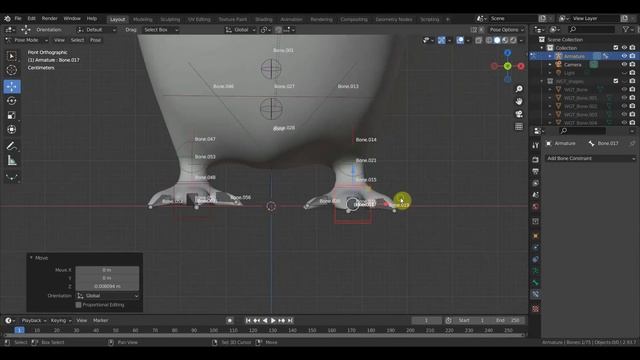Select the Move tool in the toolbar
The width and height of the screenshot is (640, 360).
point(12,87)
